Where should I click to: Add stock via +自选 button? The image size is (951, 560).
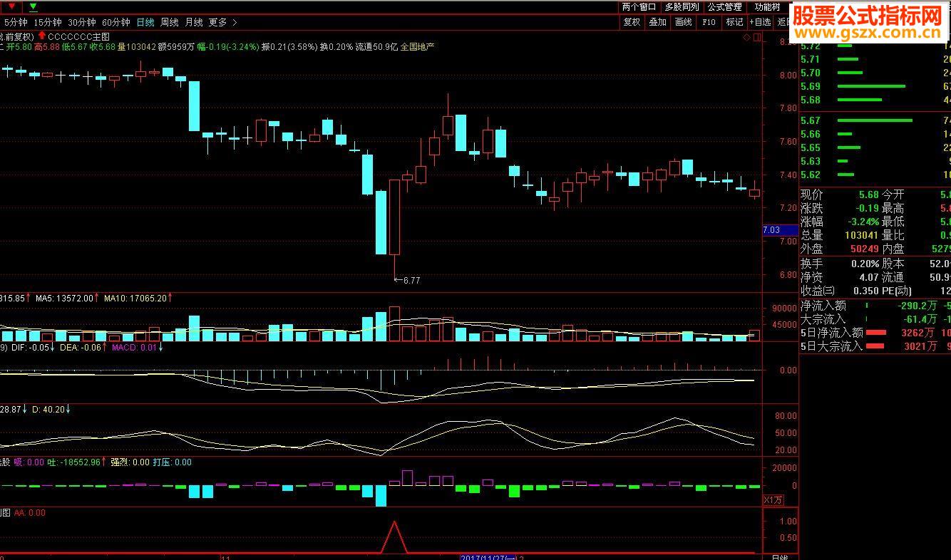[x=760, y=22]
